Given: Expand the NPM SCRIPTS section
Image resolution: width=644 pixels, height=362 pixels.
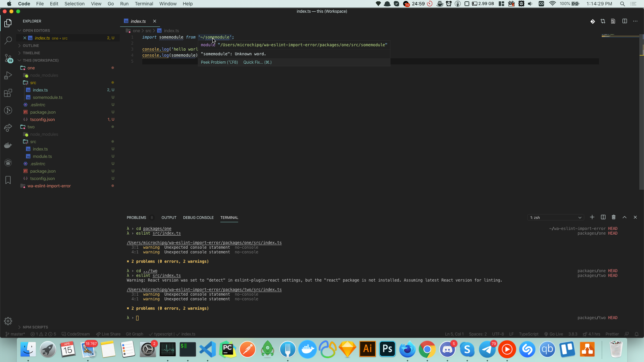Looking at the screenshot, I should [35, 327].
